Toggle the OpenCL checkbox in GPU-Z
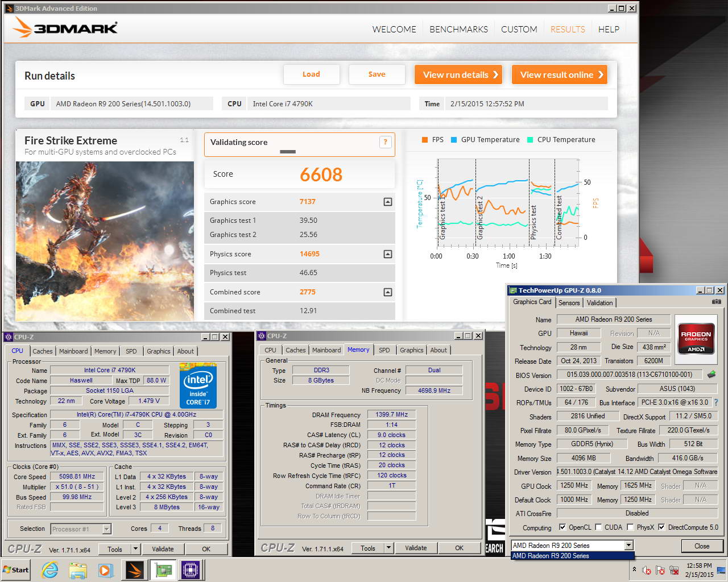Screen dimensions: 728x582 (x=562, y=527)
